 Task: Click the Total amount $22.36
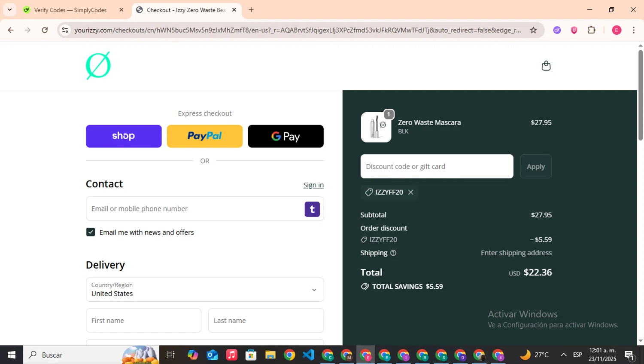538,272
